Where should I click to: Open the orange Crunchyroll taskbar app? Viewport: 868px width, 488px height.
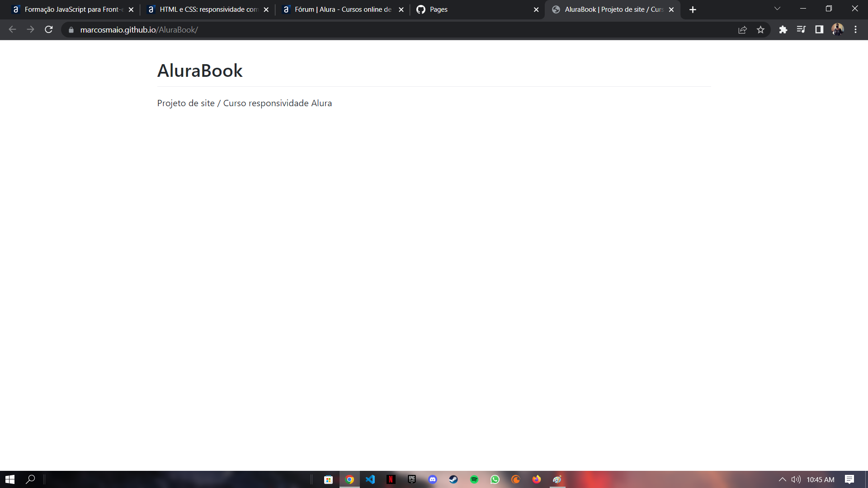pos(516,479)
